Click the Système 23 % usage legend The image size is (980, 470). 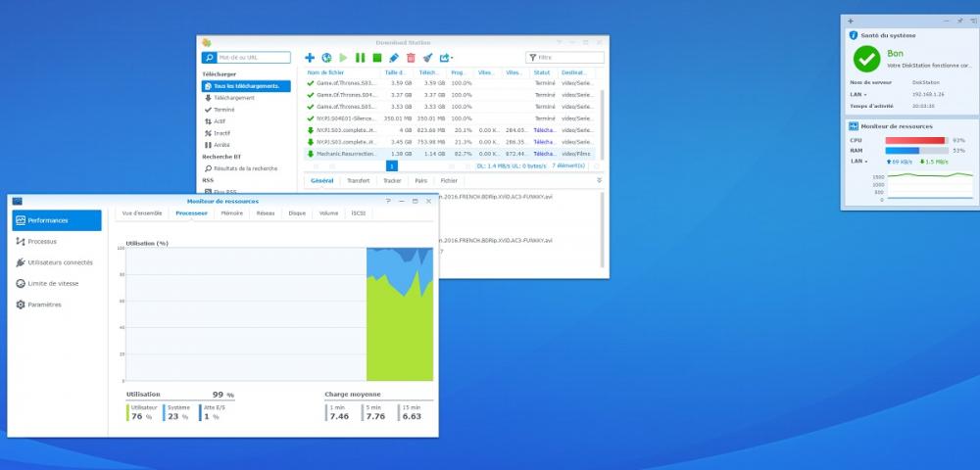tap(178, 412)
